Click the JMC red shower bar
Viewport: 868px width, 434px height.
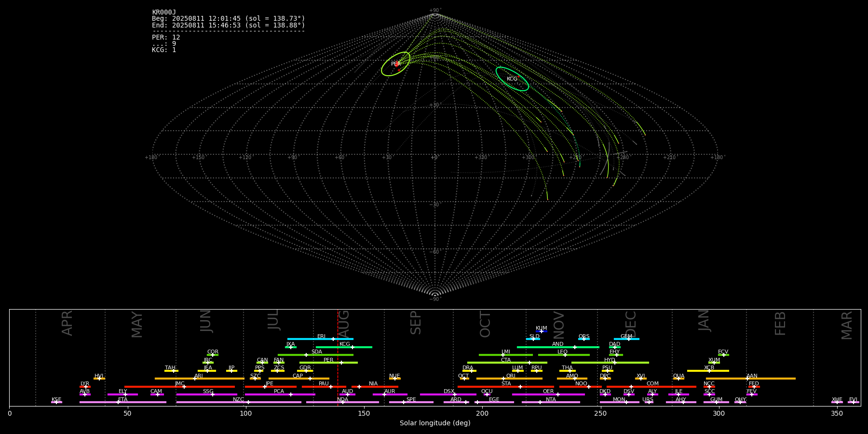tap(180, 387)
